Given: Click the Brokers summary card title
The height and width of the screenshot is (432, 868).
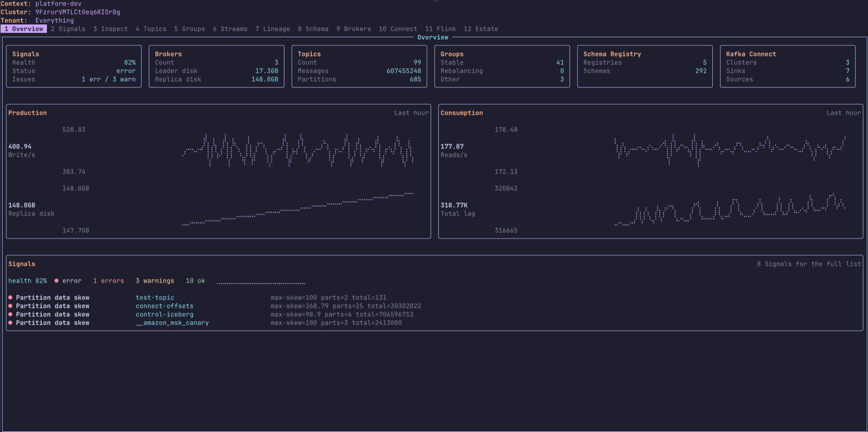Looking at the screenshot, I should coord(168,54).
